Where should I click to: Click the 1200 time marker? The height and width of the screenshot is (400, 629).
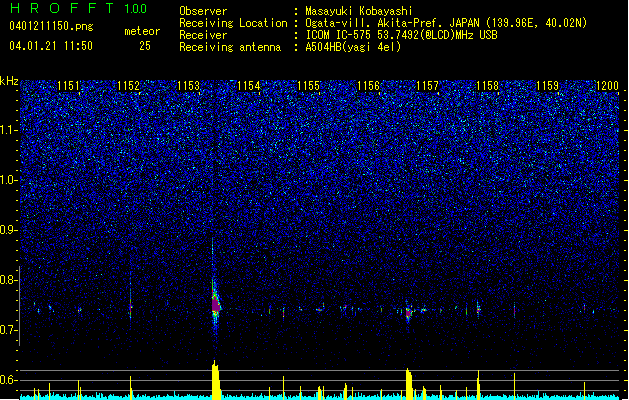607,86
